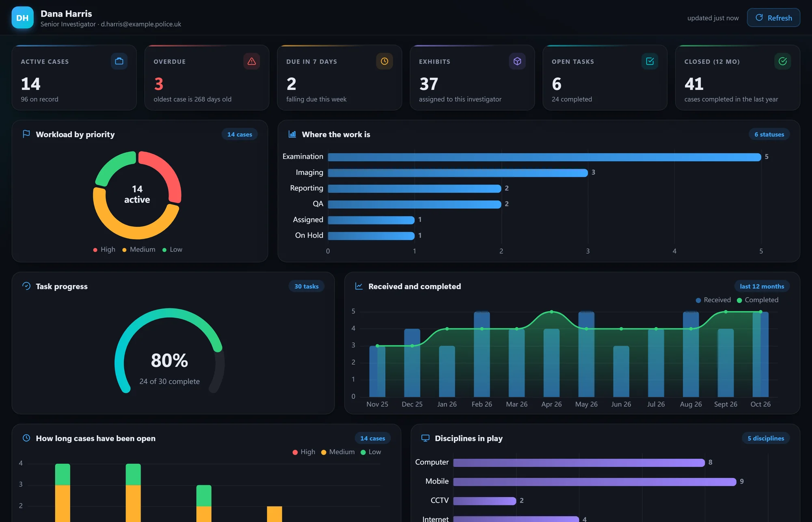Toggle Medium legend in How long cases open chart
Image resolution: width=812 pixels, height=522 pixels.
pos(338,452)
